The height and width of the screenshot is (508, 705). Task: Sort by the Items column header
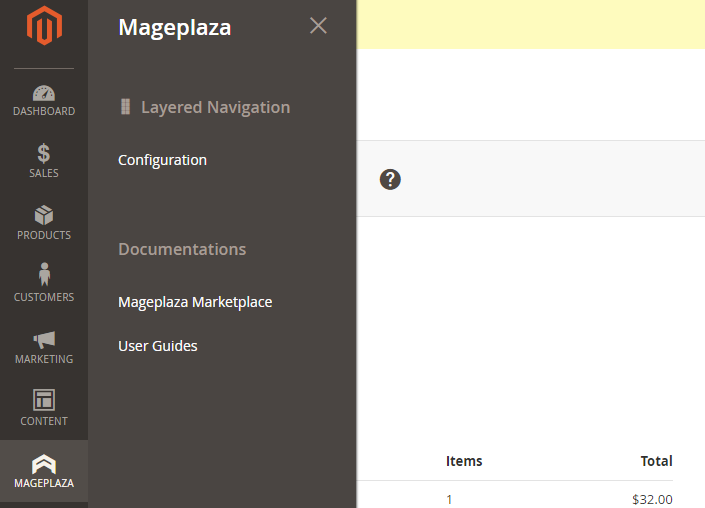[464, 461]
